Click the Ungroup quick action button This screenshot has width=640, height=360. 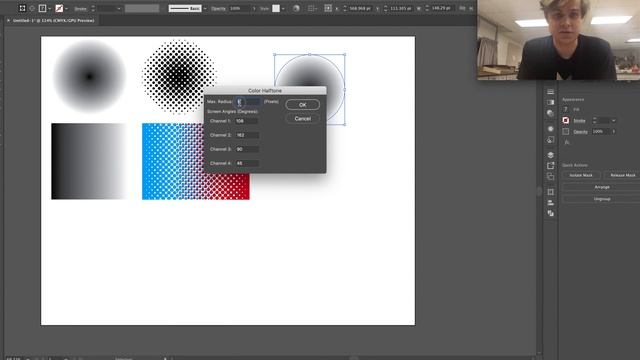click(602, 199)
